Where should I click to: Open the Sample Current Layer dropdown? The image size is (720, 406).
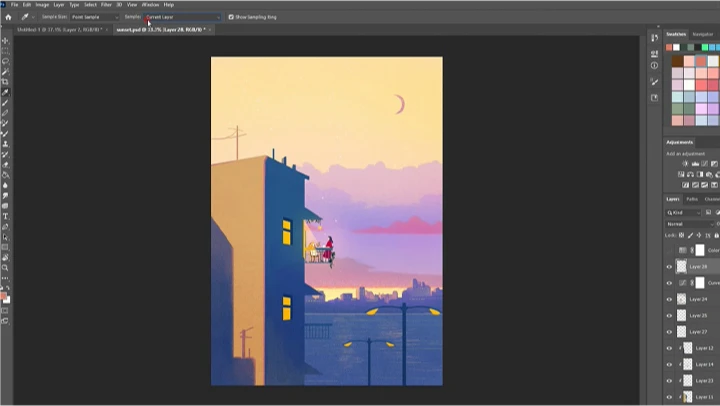click(x=182, y=17)
